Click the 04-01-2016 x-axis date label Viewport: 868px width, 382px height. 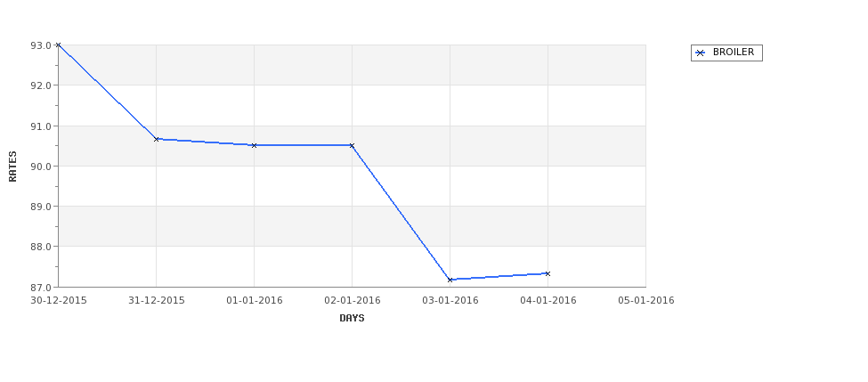[548, 301]
